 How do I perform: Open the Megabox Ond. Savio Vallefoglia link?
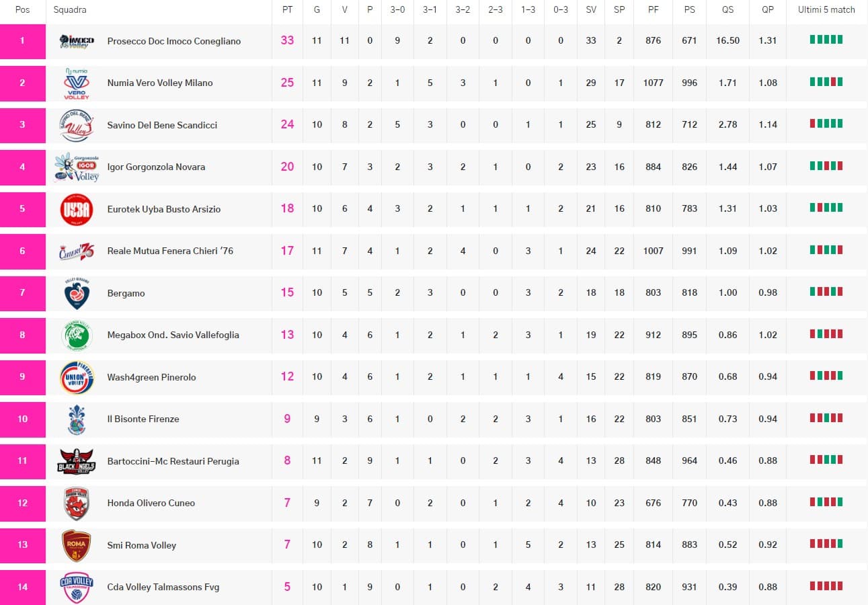(173, 335)
